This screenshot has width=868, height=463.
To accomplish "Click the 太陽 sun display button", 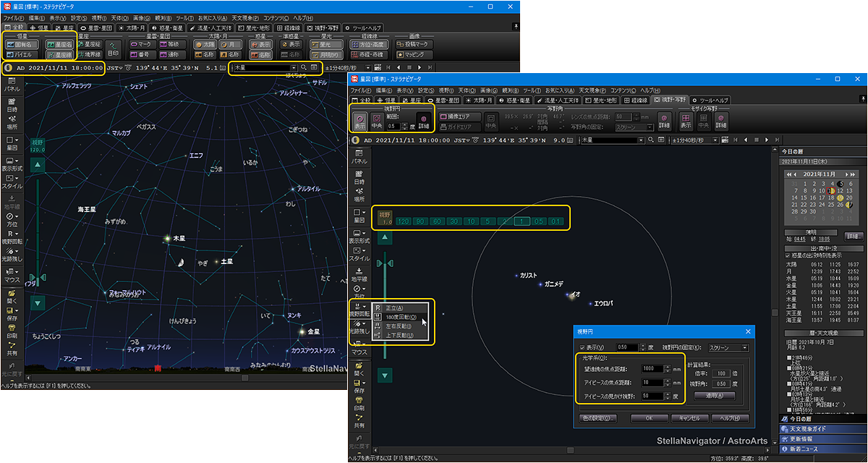I will click(x=206, y=44).
